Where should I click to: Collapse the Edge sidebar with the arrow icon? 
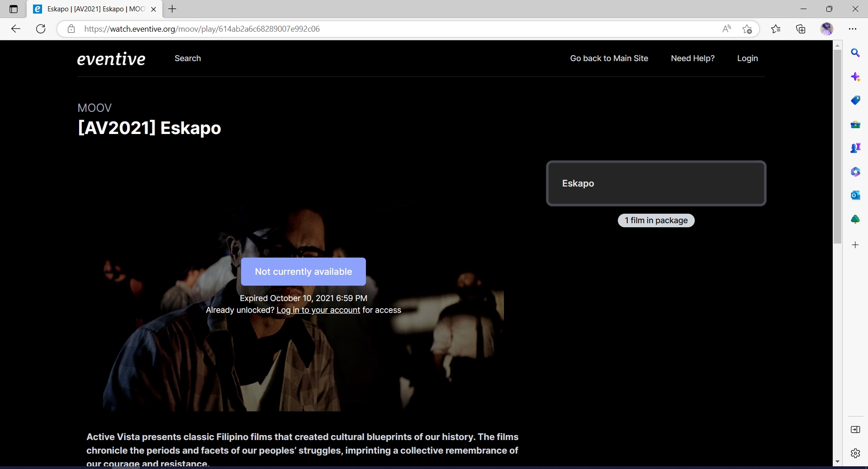[x=856, y=429]
